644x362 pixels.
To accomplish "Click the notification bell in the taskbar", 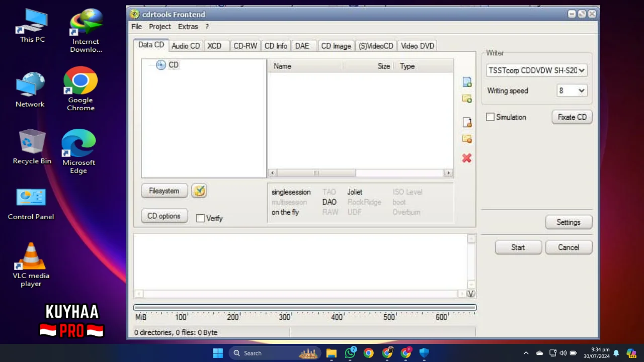I will click(616, 353).
